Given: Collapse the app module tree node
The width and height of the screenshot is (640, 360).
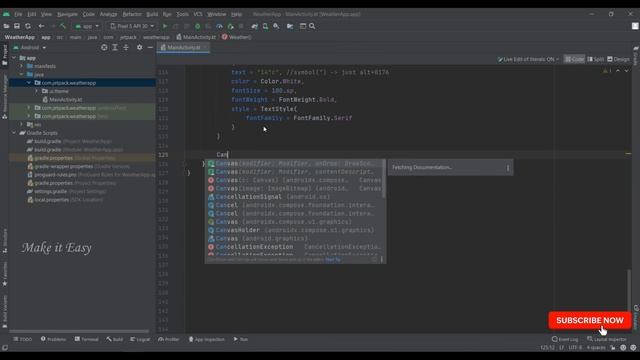Looking at the screenshot, I should coord(14,58).
